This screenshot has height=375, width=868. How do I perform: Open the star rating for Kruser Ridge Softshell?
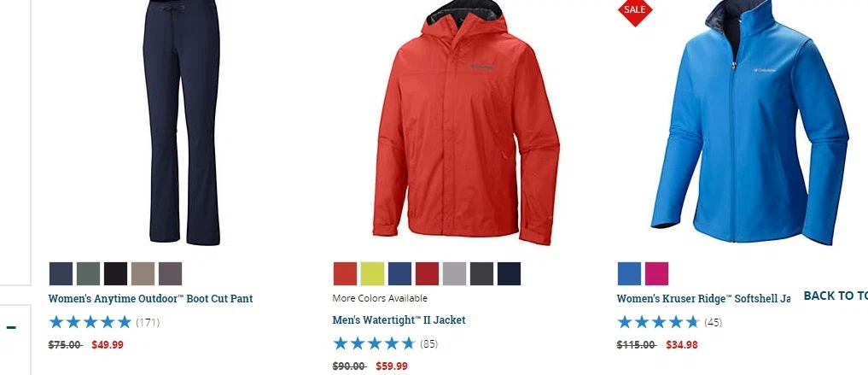pyautogui.click(x=658, y=322)
